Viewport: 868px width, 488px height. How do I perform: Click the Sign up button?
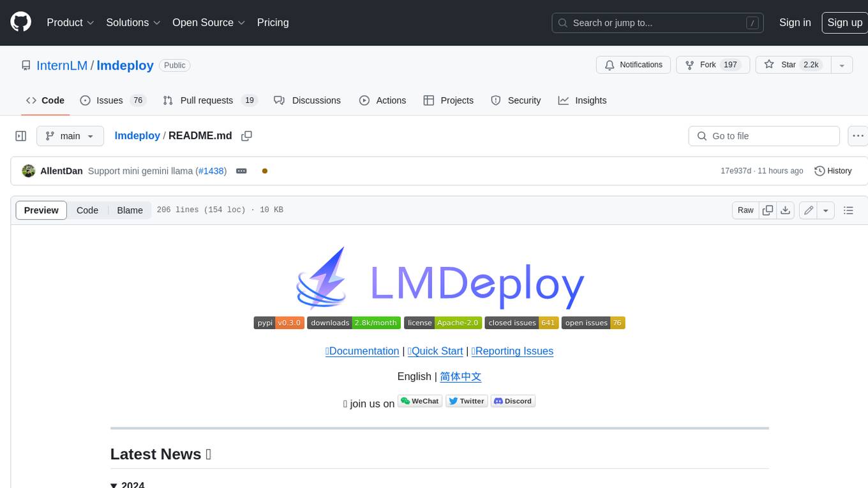tap(844, 22)
